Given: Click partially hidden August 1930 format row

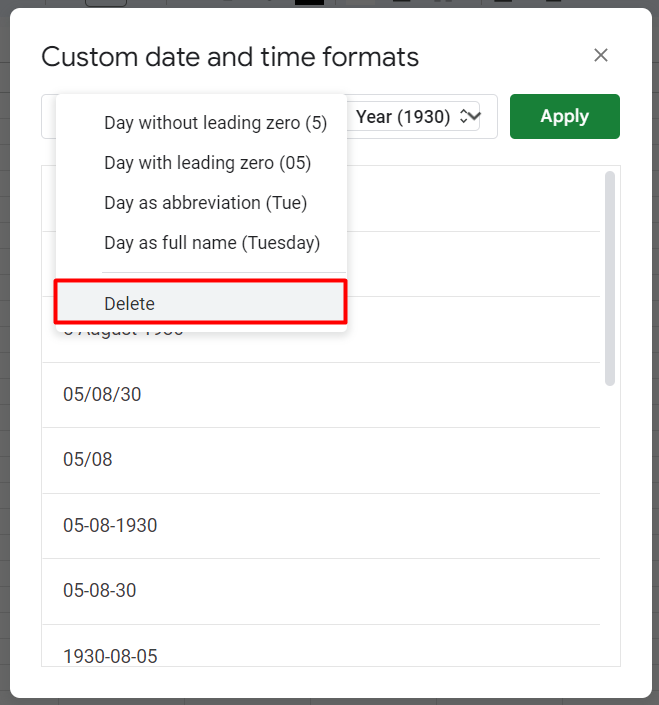Looking at the screenshot, I should tap(472, 330).
